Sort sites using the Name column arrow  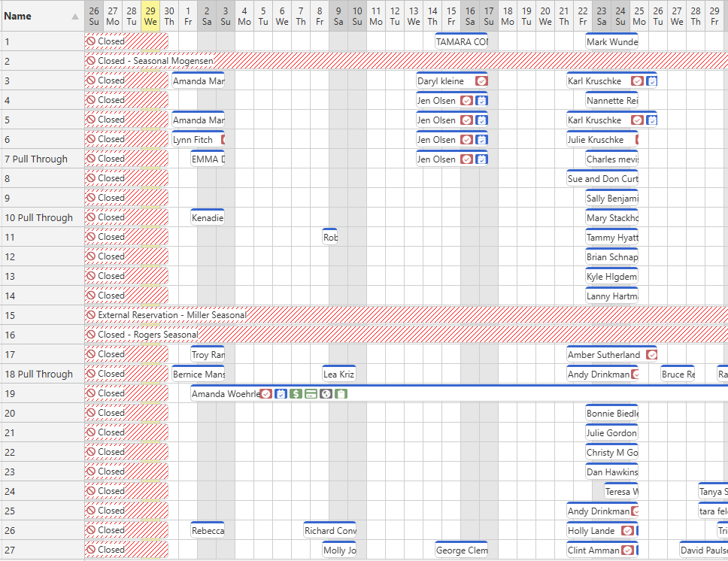click(x=74, y=17)
